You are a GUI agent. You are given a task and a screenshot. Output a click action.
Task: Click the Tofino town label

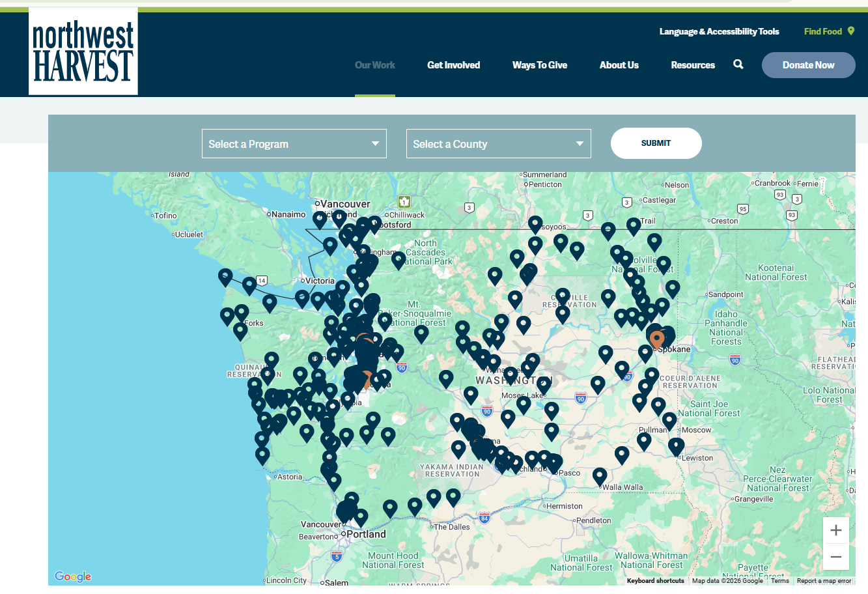click(x=165, y=216)
